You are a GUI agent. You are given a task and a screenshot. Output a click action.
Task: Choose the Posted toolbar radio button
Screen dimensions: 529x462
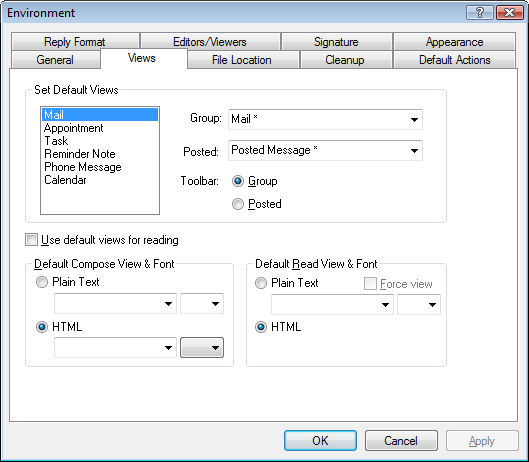[238, 204]
